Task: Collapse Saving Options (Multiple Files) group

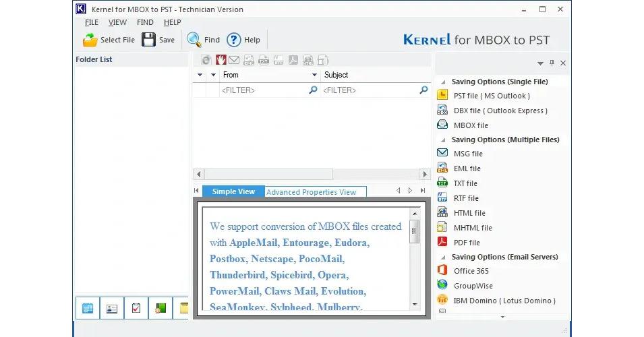Action: point(443,140)
